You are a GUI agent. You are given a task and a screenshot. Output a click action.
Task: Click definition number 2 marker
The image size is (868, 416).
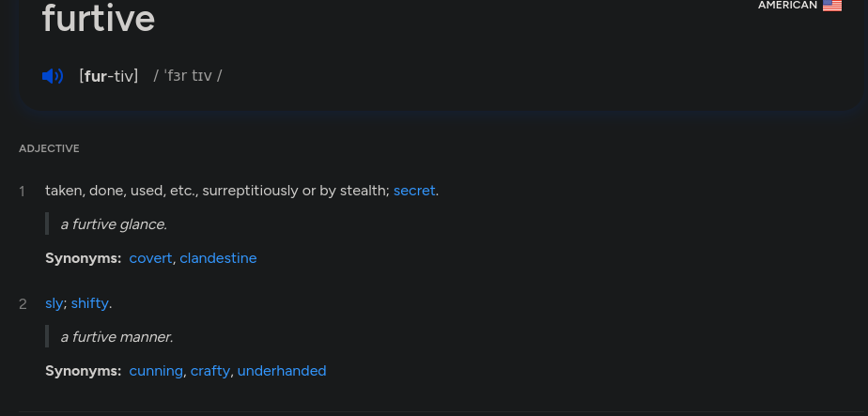click(23, 304)
